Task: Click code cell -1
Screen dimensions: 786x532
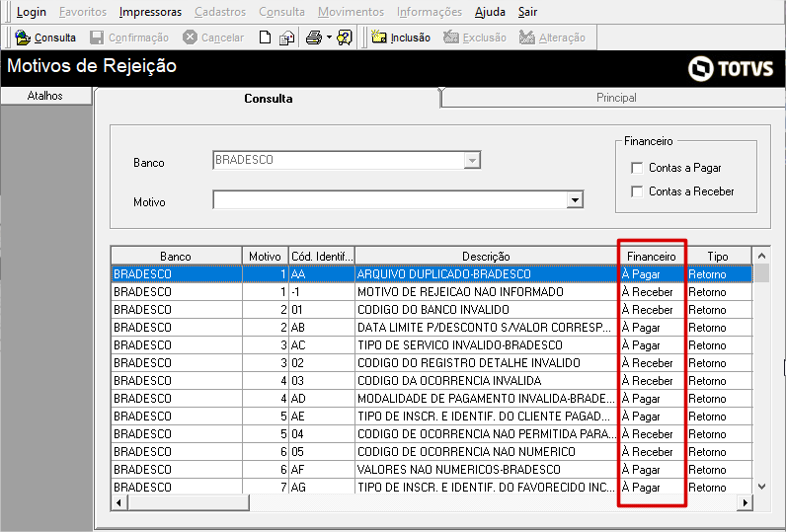Action: (x=322, y=291)
